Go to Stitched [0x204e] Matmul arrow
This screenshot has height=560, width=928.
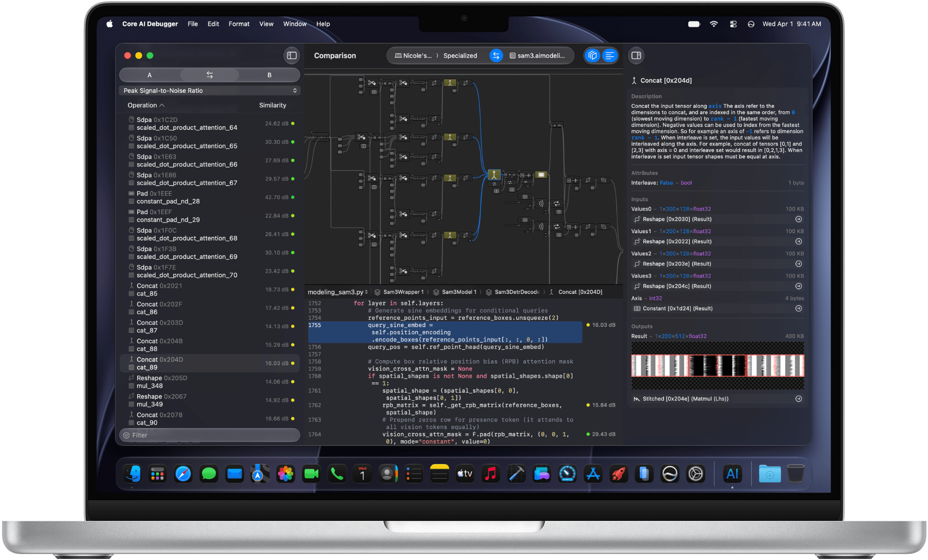(x=799, y=399)
